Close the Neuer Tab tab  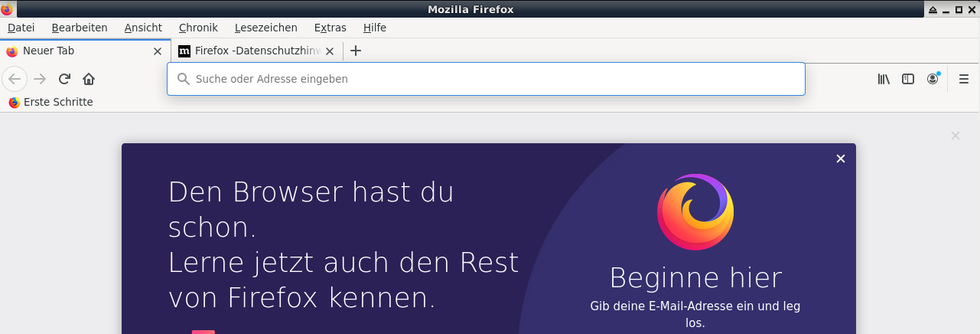pyautogui.click(x=158, y=51)
